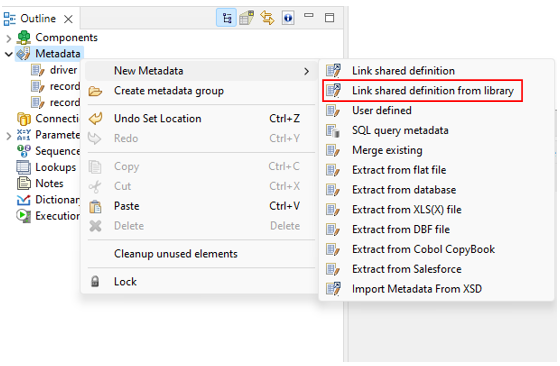Screen dimensions: 560x366
Task: Click the Lock padlock icon
Action: pyautogui.click(x=95, y=282)
